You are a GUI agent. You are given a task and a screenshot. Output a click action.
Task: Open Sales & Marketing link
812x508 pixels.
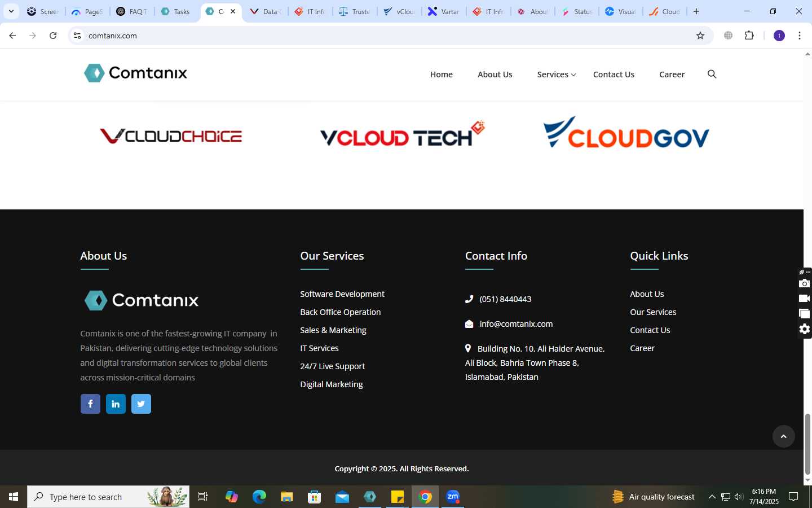tap(333, 330)
